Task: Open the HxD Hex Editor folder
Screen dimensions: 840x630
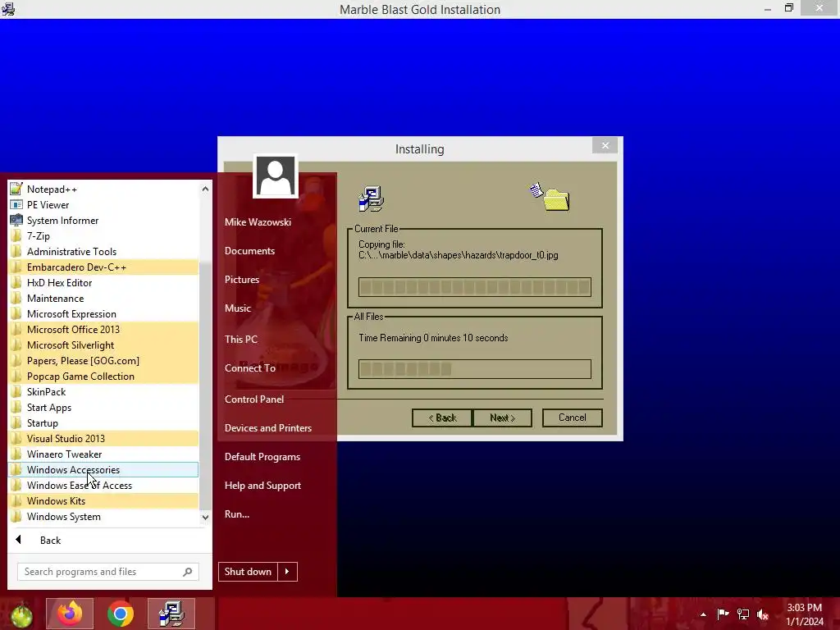Action: click(x=103, y=282)
